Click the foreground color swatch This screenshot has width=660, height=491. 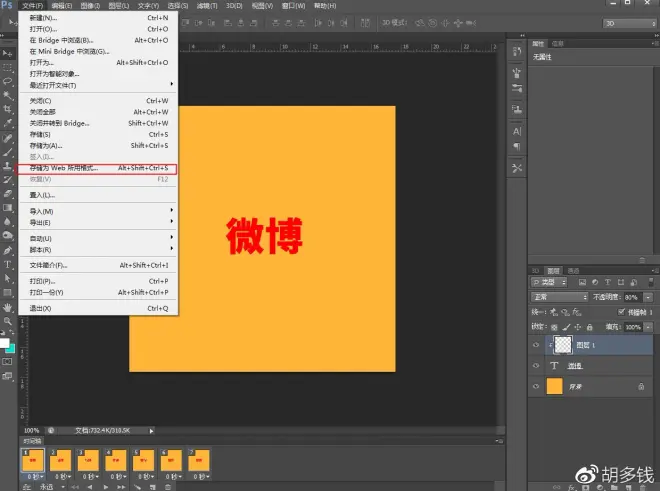point(4,343)
